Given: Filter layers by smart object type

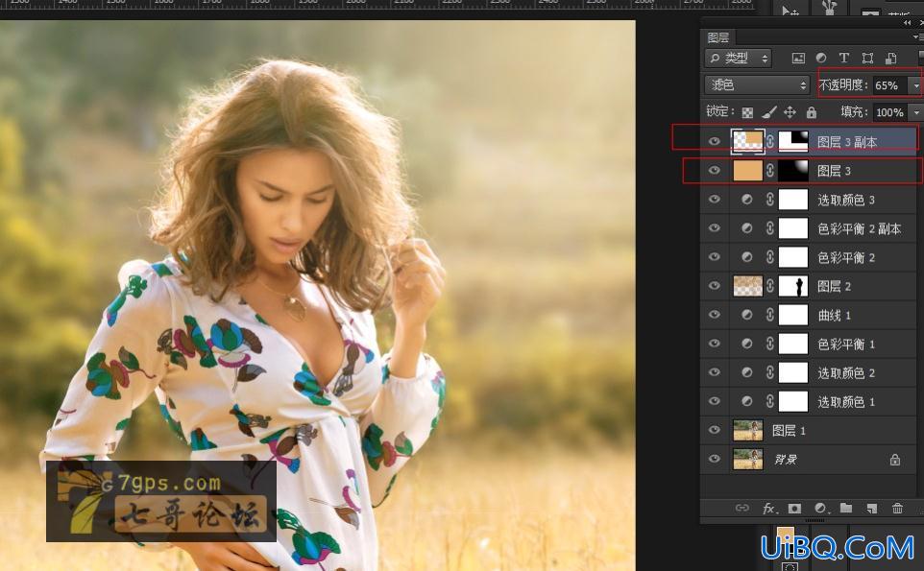Looking at the screenshot, I should point(891,58).
